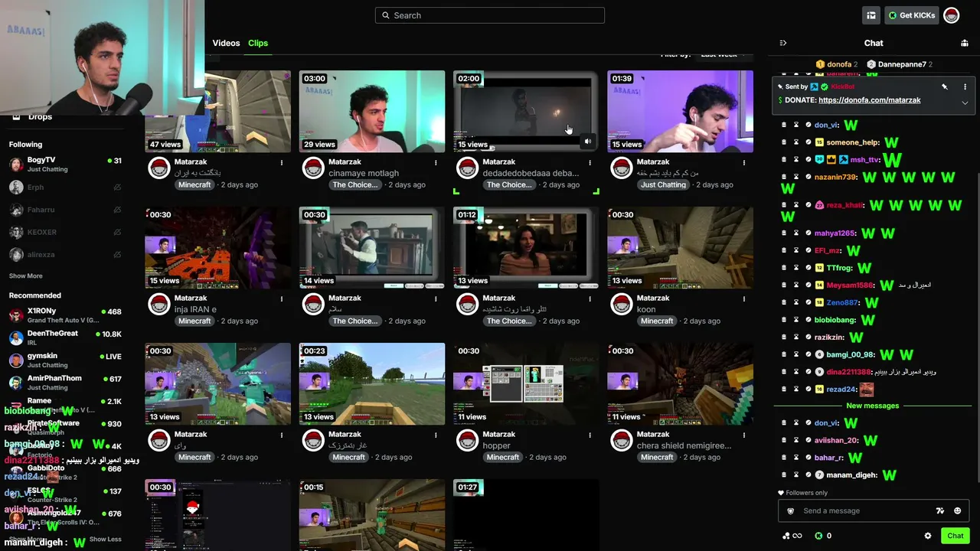
Task: Open X1RONy in Recommended channels
Action: click(65, 315)
